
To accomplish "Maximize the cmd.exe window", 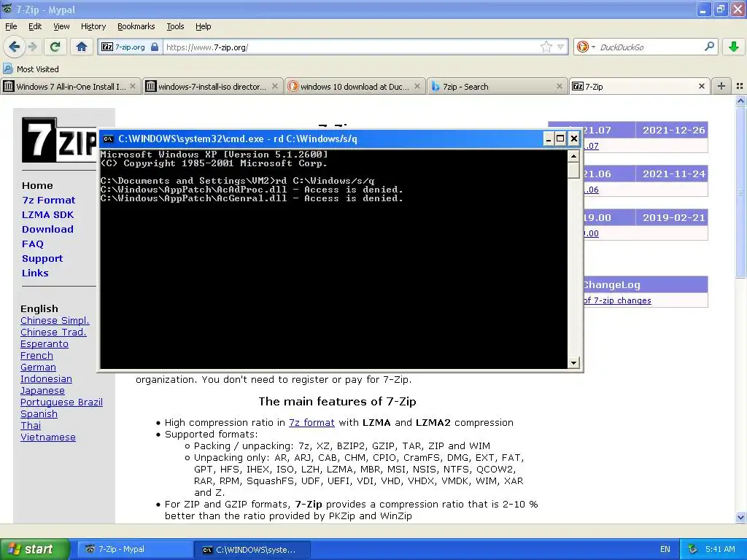I will pyautogui.click(x=561, y=139).
